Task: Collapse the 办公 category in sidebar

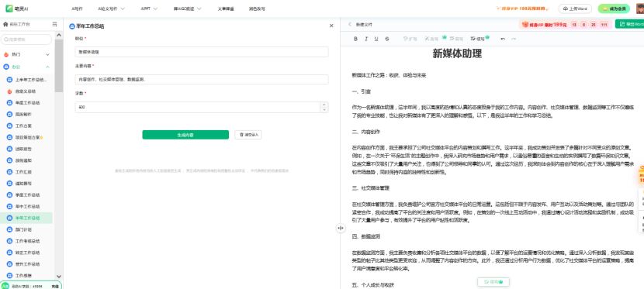Action: (x=47, y=67)
